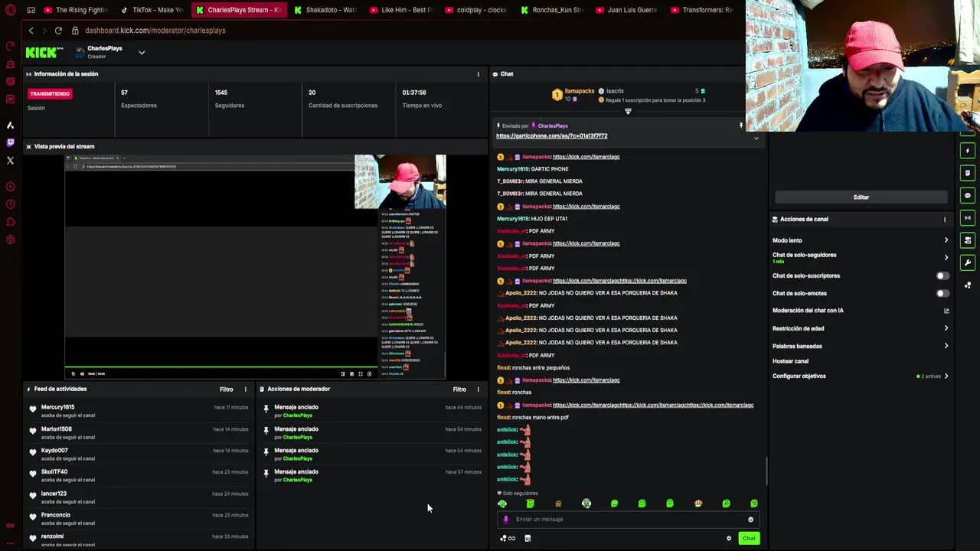This screenshot has width=980, height=551.
Task: Open the shop icon below message box
Action: [x=528, y=539]
